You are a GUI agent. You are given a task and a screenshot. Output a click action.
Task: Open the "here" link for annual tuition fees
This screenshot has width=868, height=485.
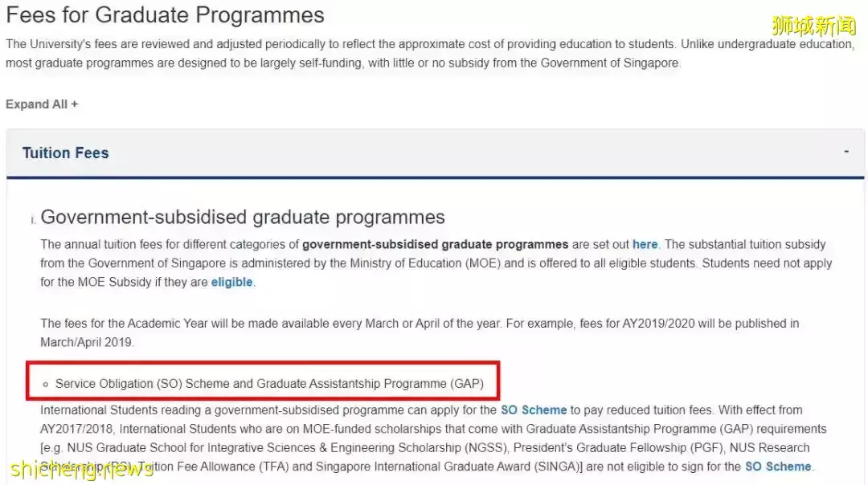(x=645, y=244)
